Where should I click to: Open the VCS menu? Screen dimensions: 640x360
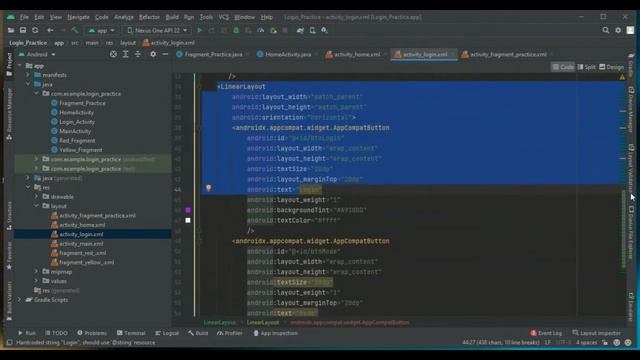(224, 17)
